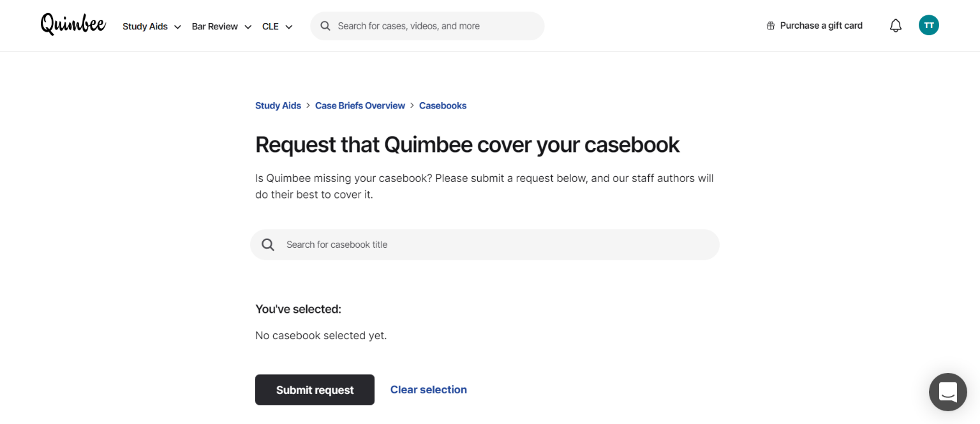
Task: Navigate to Casebooks breadcrumb
Action: [443, 105]
